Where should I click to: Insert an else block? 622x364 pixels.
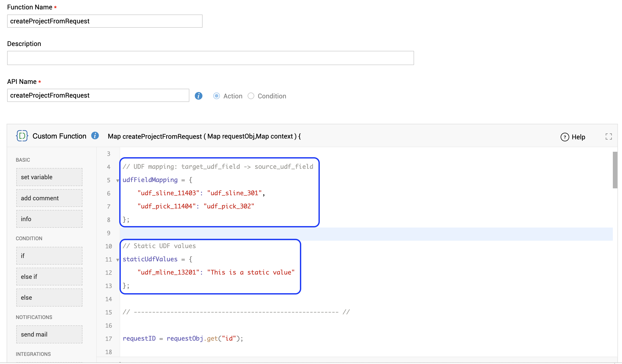(49, 297)
